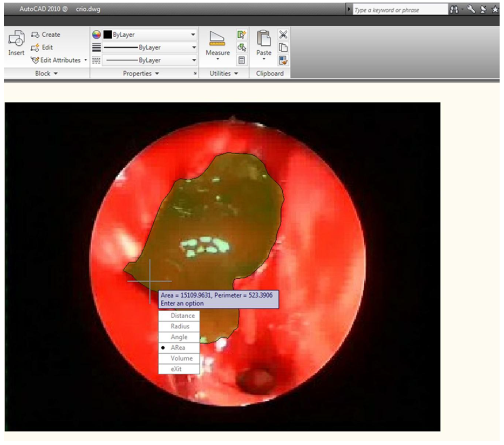Click the Cut scissors icon
Viewport: 504px width, 445px height.
tap(283, 35)
